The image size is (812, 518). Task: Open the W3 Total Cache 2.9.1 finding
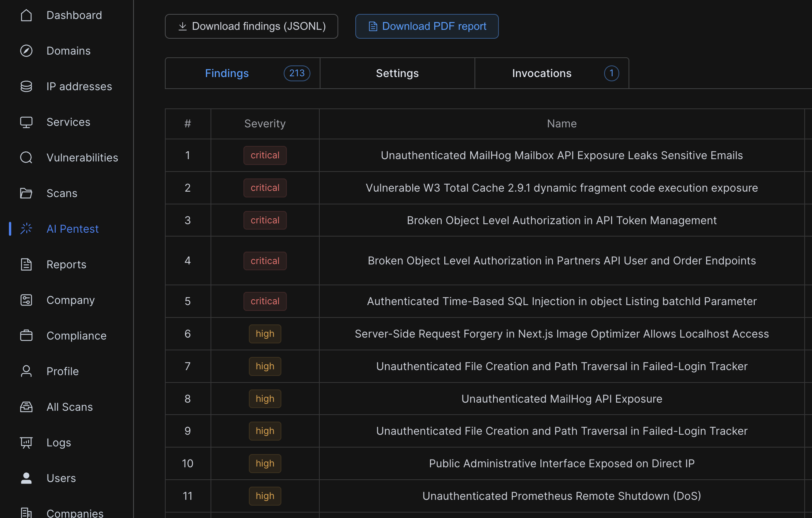(562, 188)
